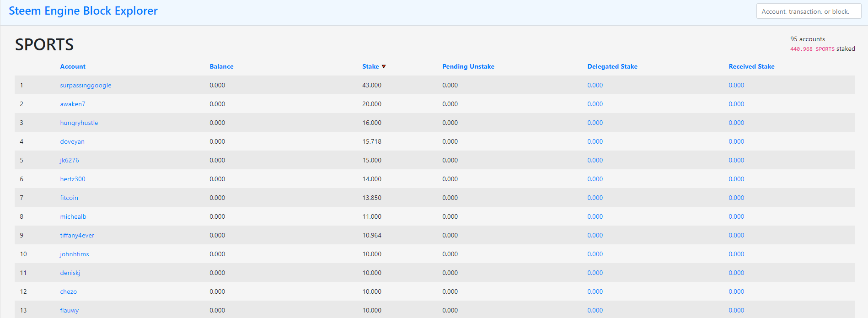Viewport: 868px width, 318px height.
Task: Open the hungryhustle account
Action: [x=79, y=123]
